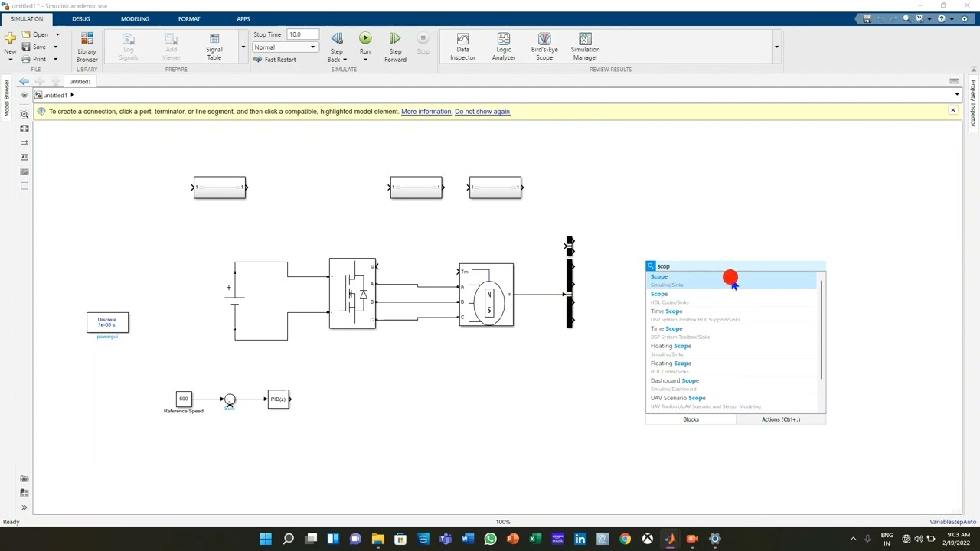Click the zoom in canvas tool
980x551 pixels.
tap(24, 114)
